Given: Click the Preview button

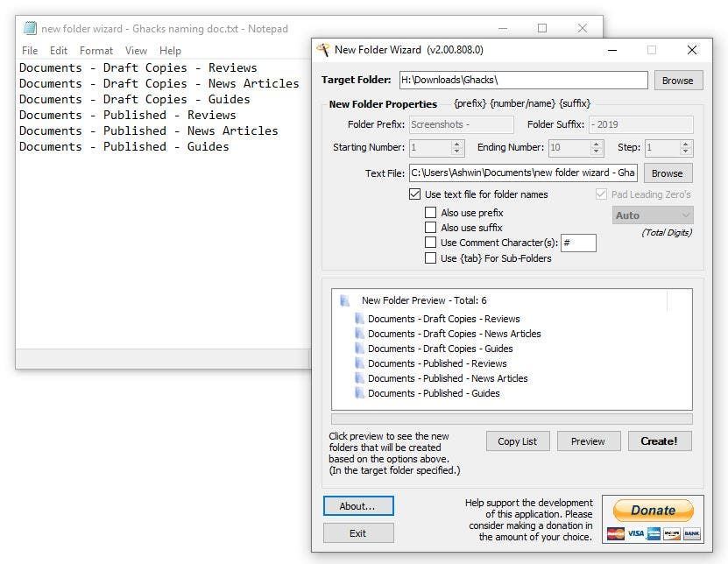Looking at the screenshot, I should pos(588,441).
